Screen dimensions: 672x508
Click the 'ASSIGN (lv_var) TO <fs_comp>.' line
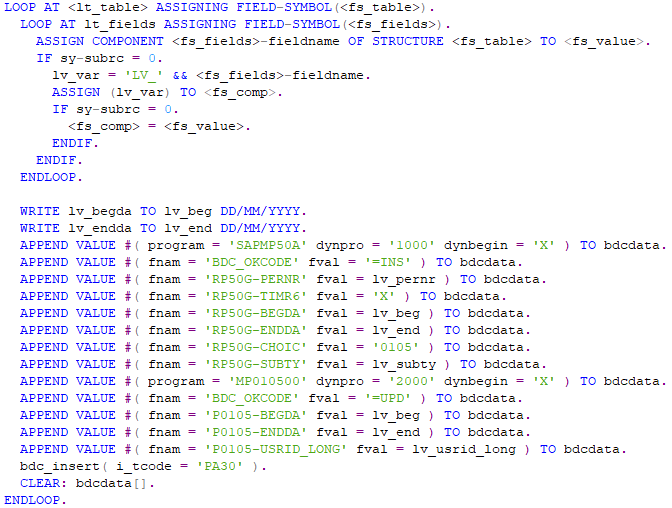[x=167, y=93]
